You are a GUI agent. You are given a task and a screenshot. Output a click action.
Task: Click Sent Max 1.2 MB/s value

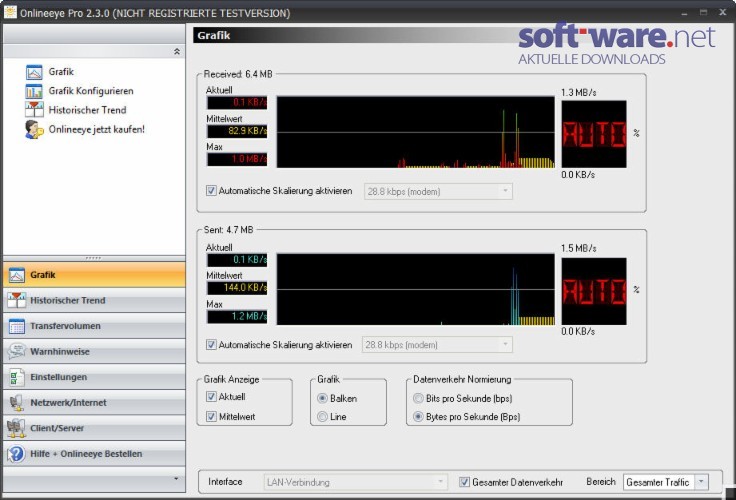237,316
